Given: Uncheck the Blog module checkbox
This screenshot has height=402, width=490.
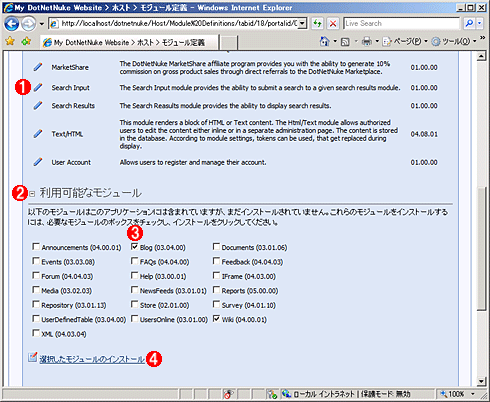Looking at the screenshot, I should tap(134, 247).
